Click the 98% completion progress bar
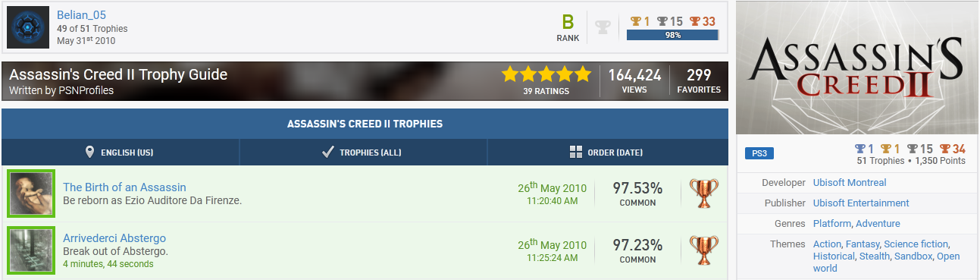Viewport: 980px width, 280px height. (x=673, y=35)
